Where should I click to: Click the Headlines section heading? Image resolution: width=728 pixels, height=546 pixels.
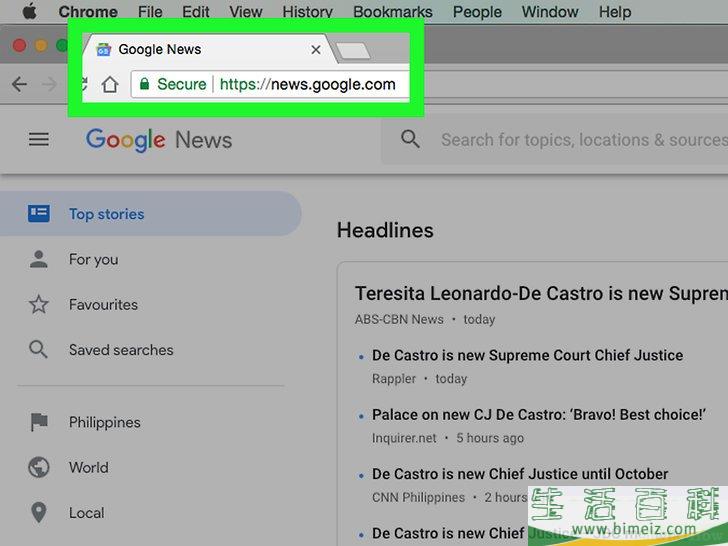coord(385,230)
